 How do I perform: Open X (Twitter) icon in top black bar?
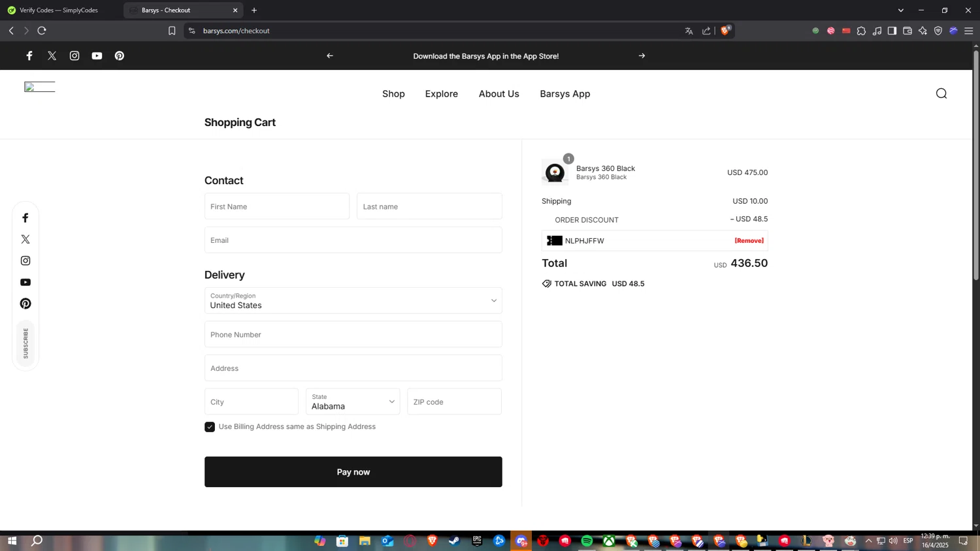(52, 56)
